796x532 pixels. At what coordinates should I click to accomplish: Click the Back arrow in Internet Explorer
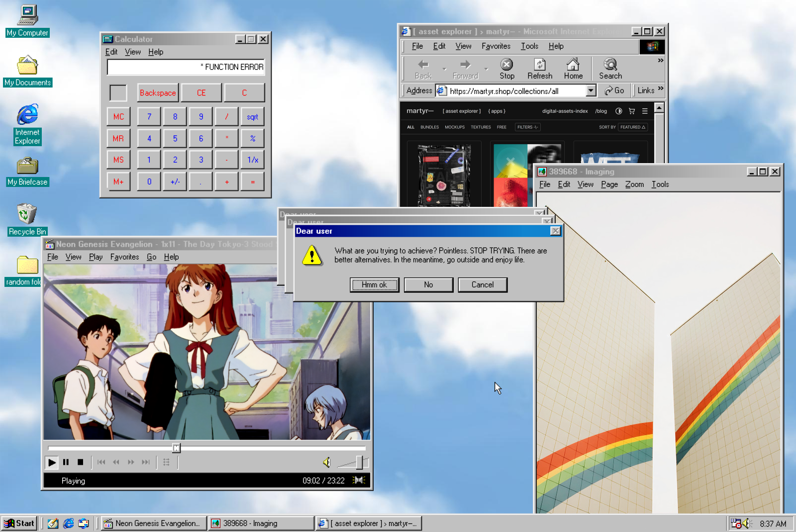pyautogui.click(x=423, y=69)
